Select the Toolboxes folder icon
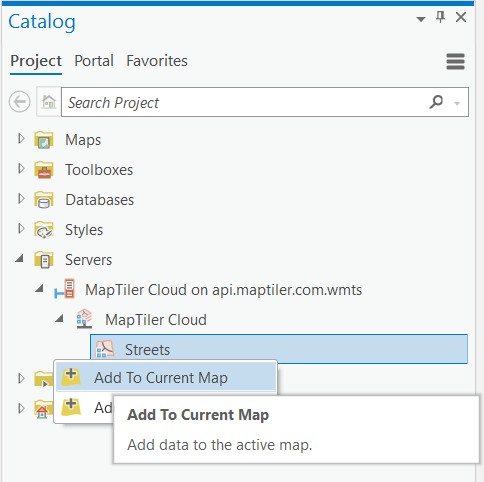The image size is (484, 482). 44,170
